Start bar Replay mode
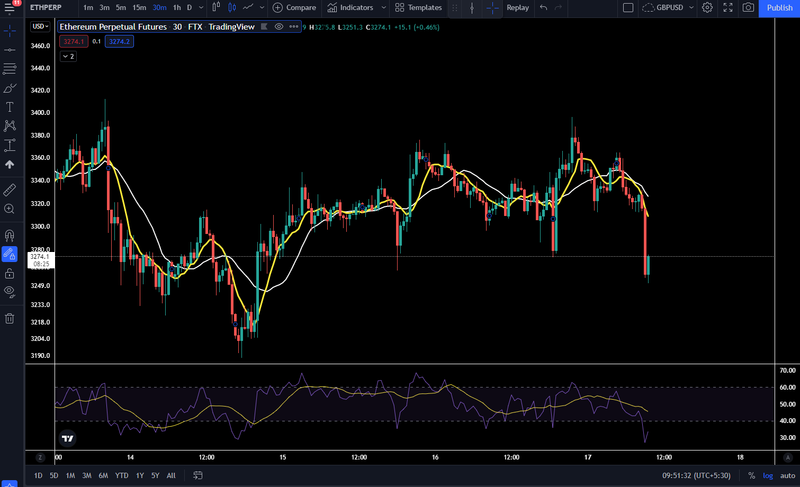800x487 pixels. point(517,8)
